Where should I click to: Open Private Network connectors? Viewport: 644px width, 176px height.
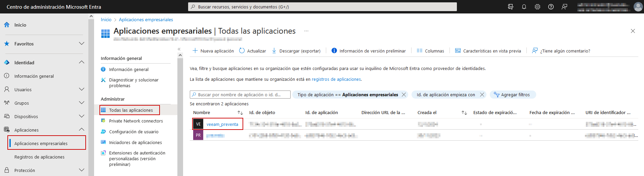pos(136,121)
